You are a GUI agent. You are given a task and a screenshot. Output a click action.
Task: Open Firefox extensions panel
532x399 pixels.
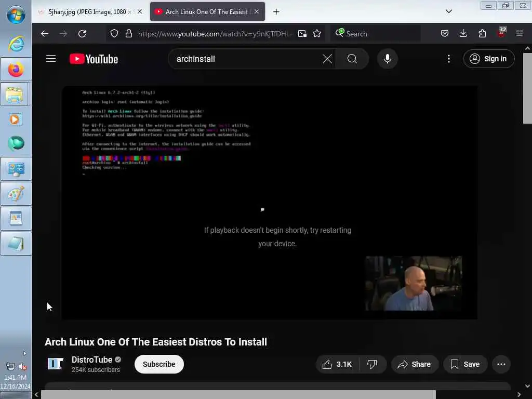click(x=482, y=34)
